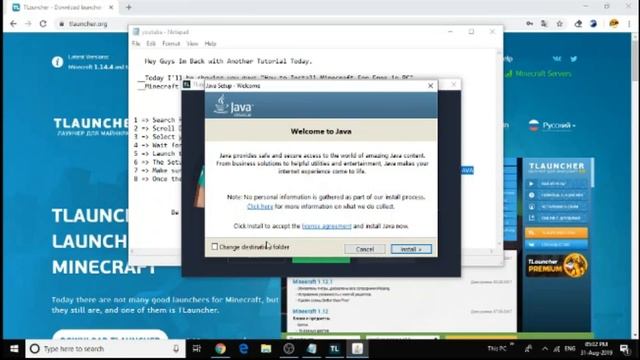The width and height of the screenshot is (640, 360).
Task: Open Notepad from the taskbar
Action: click(312, 349)
